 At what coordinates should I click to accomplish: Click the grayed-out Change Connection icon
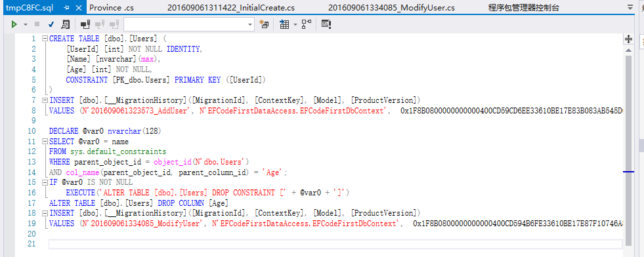pyautogui.click(x=115, y=25)
